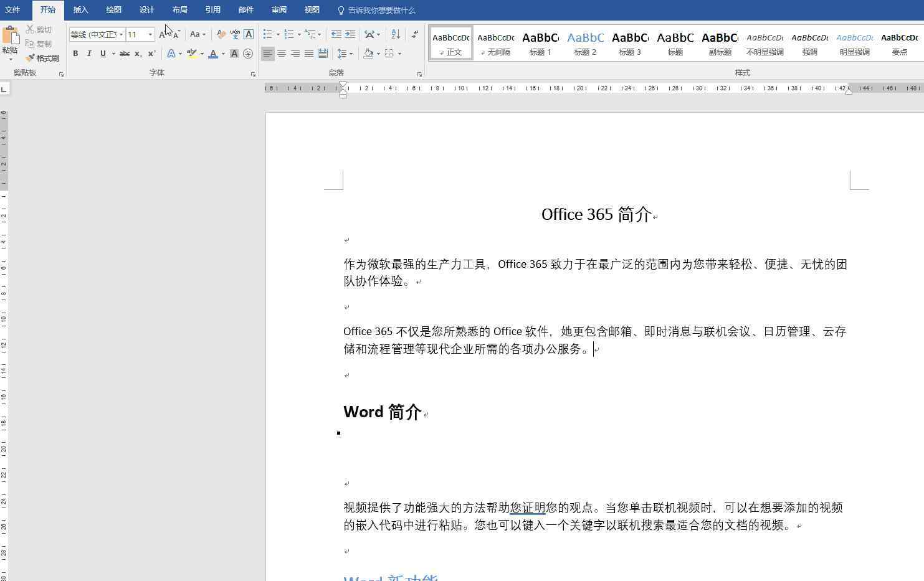Open the bullets list dropdown arrow
Screen dimensions: 924x581
click(x=278, y=34)
